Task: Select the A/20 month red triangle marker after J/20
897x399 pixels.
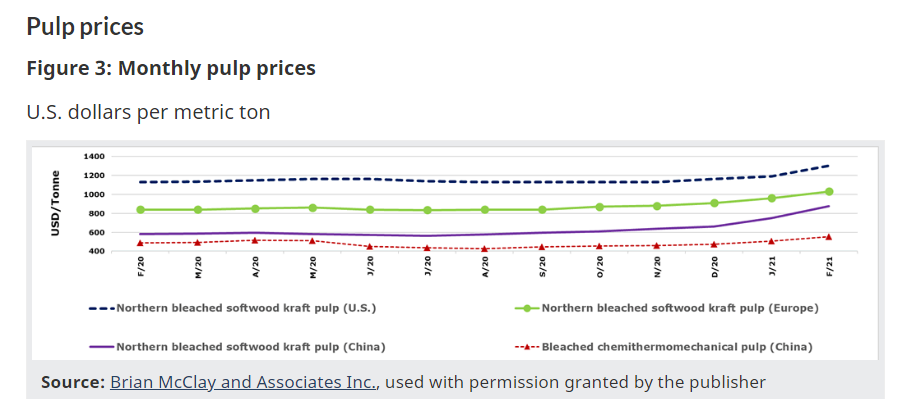Action: (485, 248)
